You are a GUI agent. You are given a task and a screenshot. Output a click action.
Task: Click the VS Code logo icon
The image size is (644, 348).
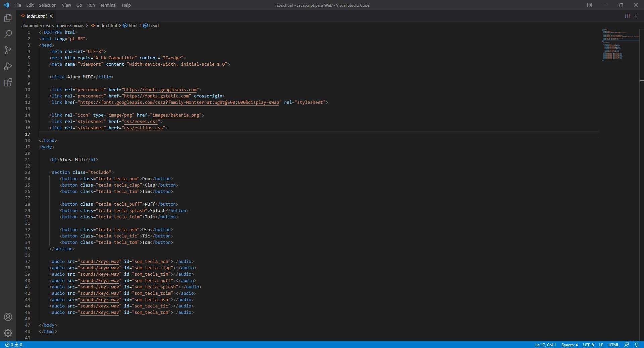(6, 5)
